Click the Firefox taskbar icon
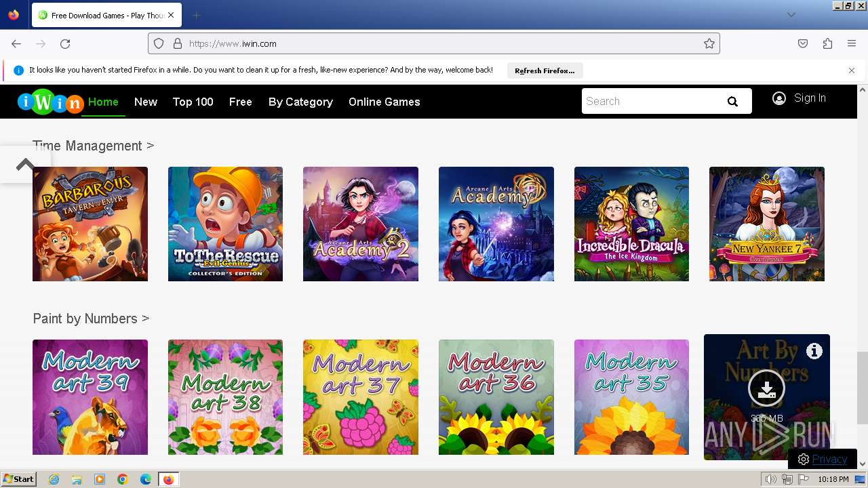Viewport: 868px width, 488px height. click(168, 479)
